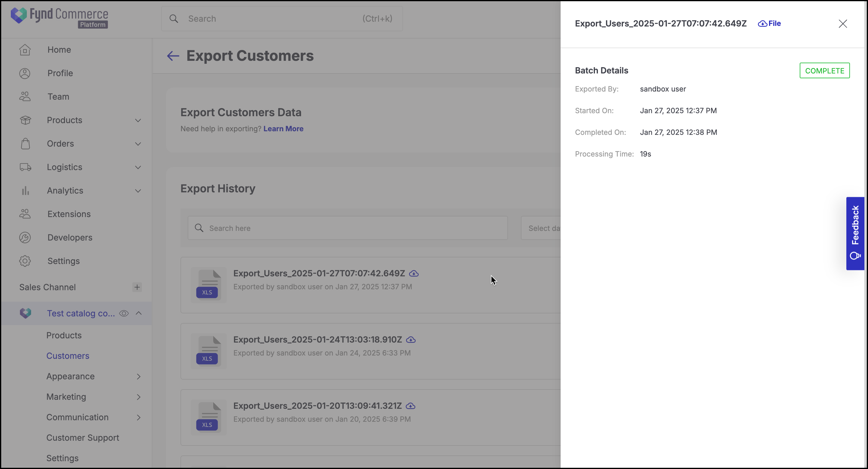The image size is (868, 469).
Task: Expand the Analytics menu chevron
Action: [138, 191]
